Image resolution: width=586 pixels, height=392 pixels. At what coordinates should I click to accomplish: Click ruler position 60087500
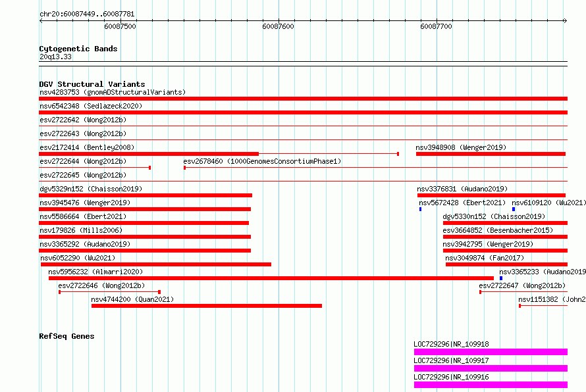click(120, 26)
